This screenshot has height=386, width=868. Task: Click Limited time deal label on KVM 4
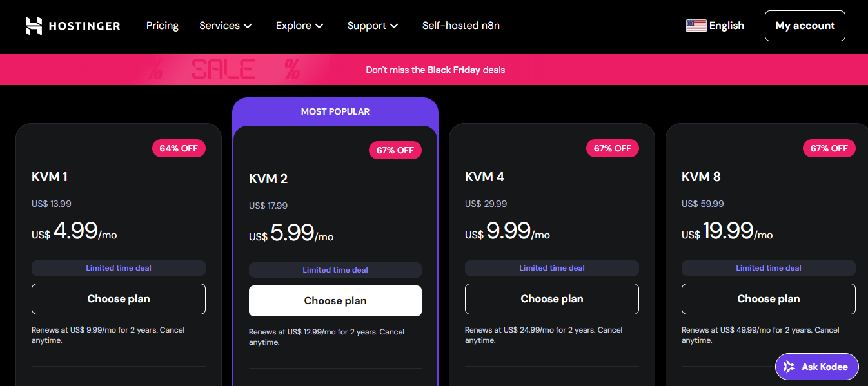[552, 268]
